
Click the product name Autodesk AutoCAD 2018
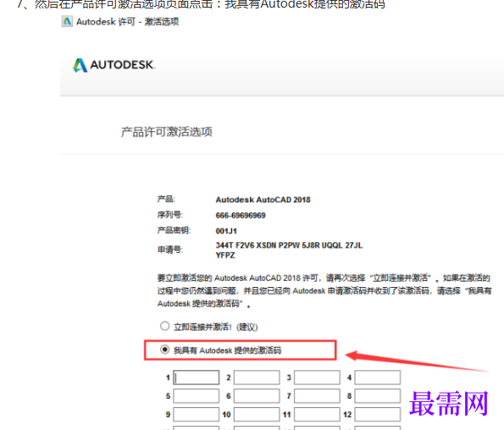[263, 200]
